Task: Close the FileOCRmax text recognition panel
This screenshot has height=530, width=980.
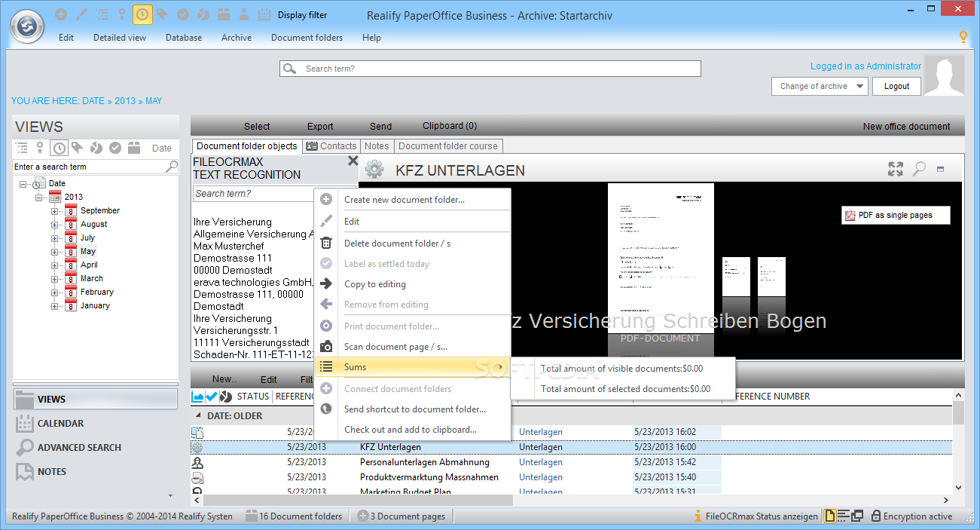Action: [x=353, y=161]
